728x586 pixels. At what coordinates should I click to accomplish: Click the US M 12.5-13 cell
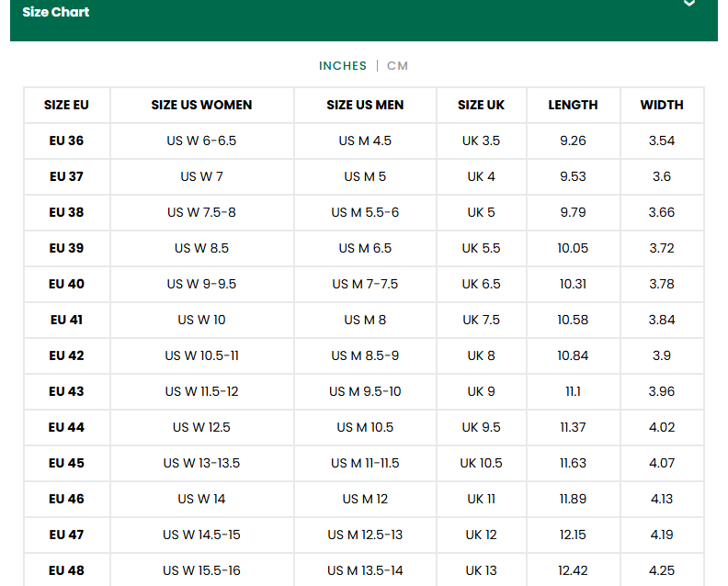[365, 535]
